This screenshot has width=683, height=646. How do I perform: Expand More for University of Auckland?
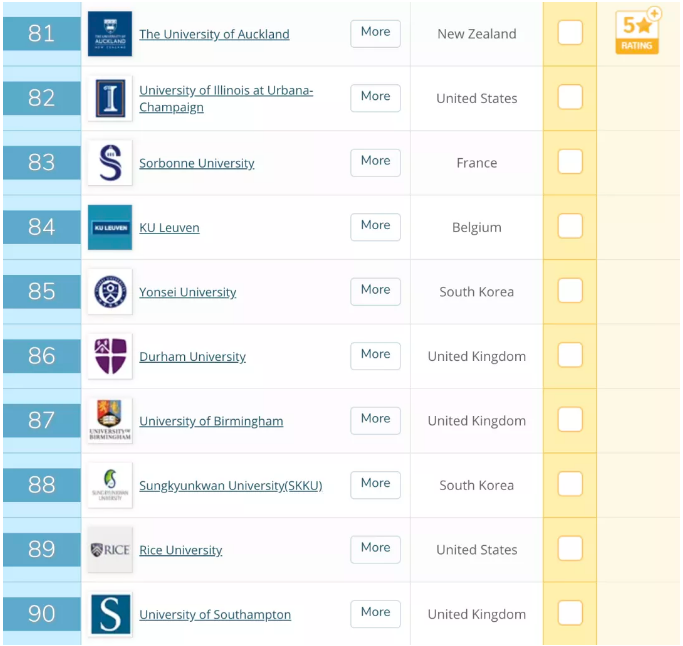[x=375, y=32]
